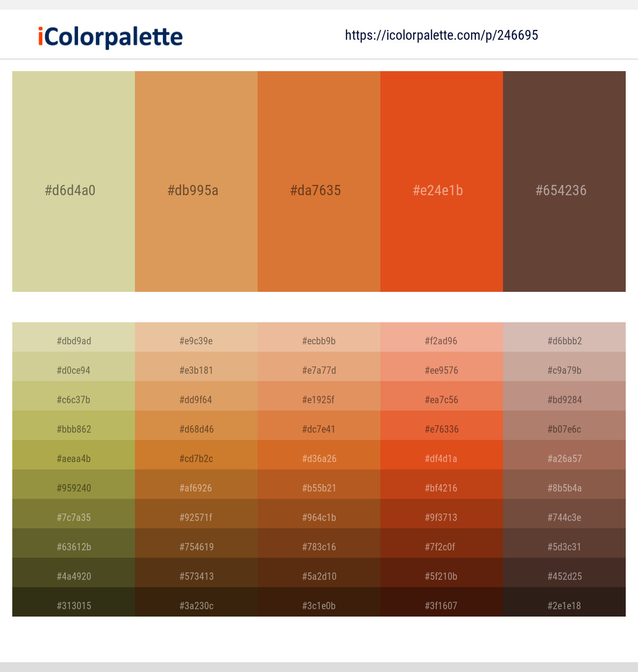
Task: Select the #2e1e18 bottom right swatch
Action: (564, 606)
